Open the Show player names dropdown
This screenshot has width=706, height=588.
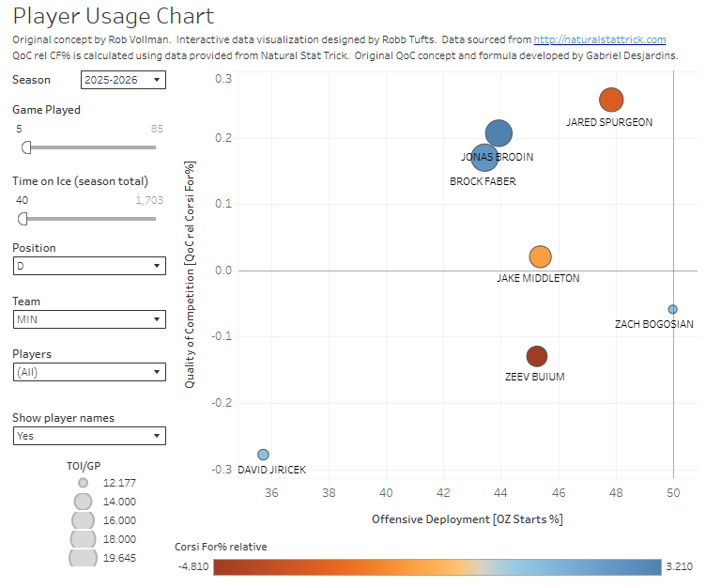click(89, 436)
